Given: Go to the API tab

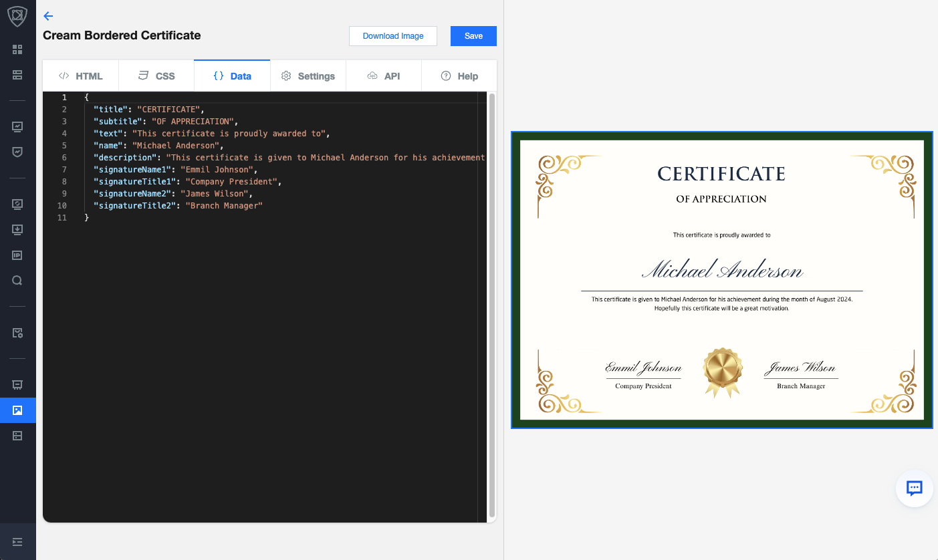Looking at the screenshot, I should pos(384,76).
